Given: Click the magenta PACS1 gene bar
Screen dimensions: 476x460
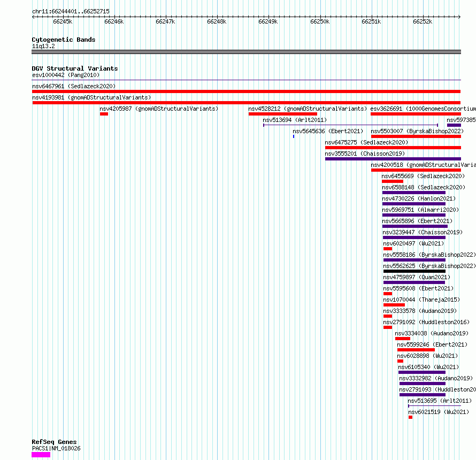Looking at the screenshot, I should tap(41, 455).
